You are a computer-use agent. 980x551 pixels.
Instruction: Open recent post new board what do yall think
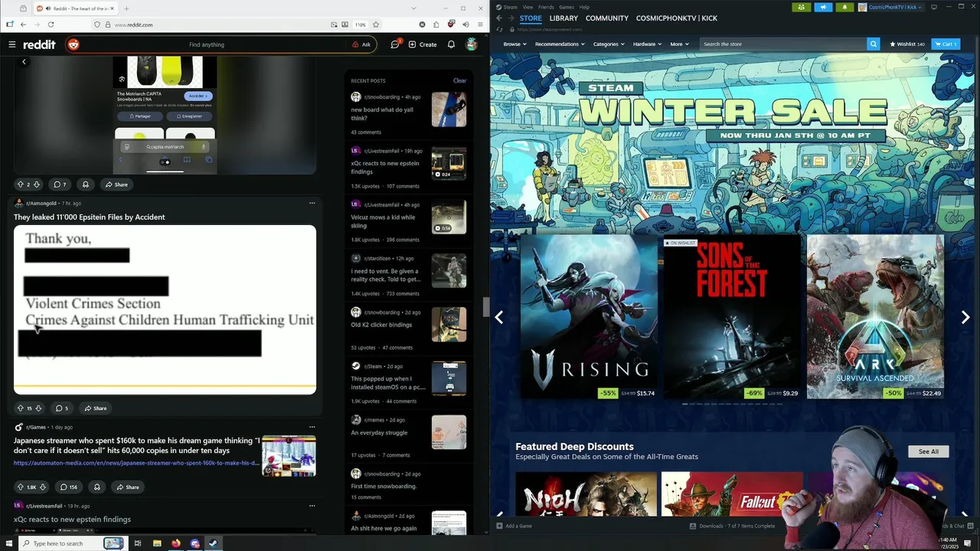point(382,114)
